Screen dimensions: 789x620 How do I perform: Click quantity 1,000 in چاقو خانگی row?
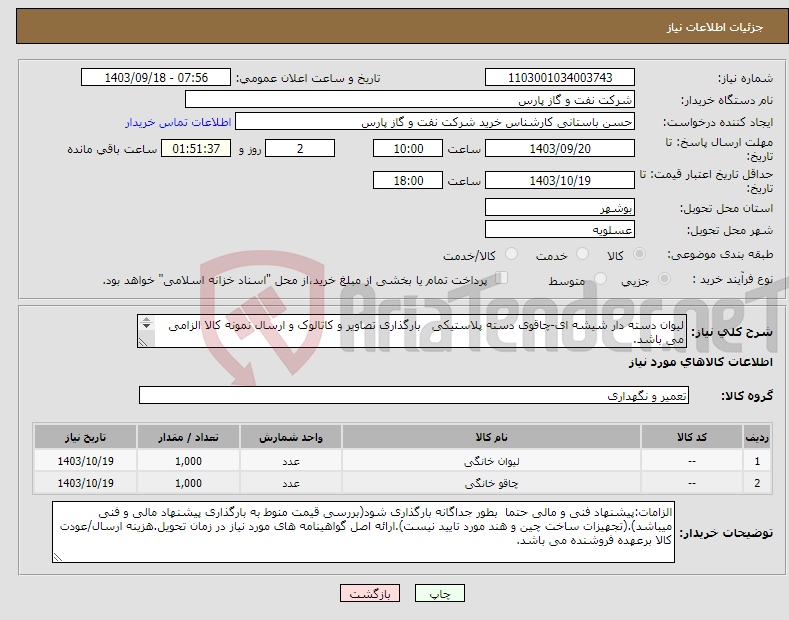click(x=188, y=483)
